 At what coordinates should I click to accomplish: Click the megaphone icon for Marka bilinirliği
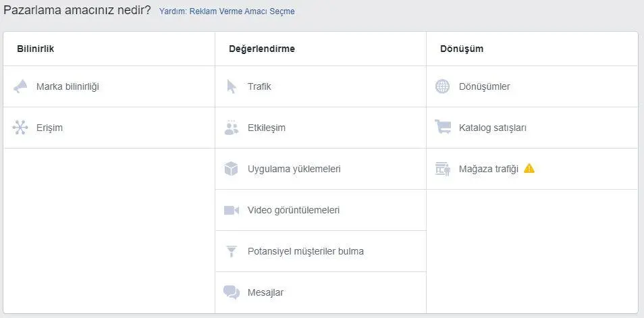click(20, 86)
